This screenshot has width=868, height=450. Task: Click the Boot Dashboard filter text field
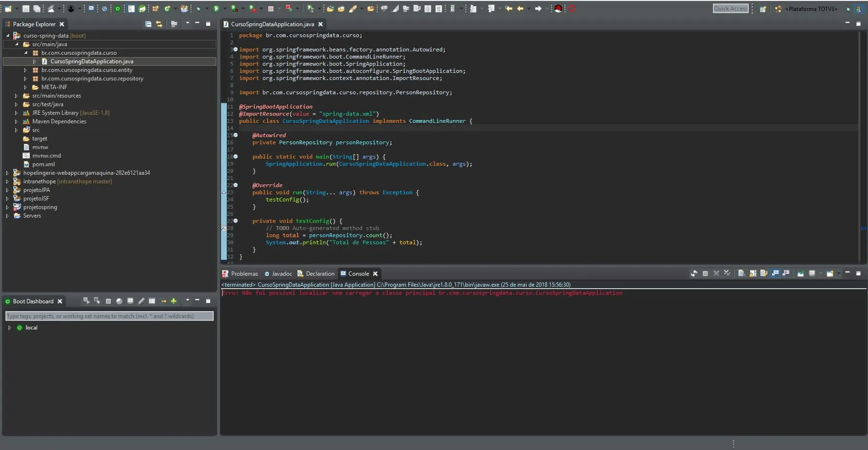(x=109, y=316)
